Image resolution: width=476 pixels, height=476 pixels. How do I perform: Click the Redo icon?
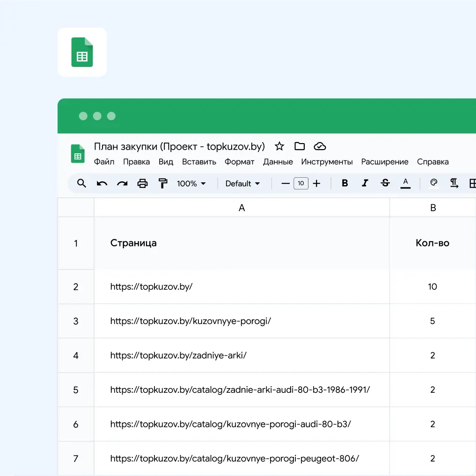click(122, 183)
